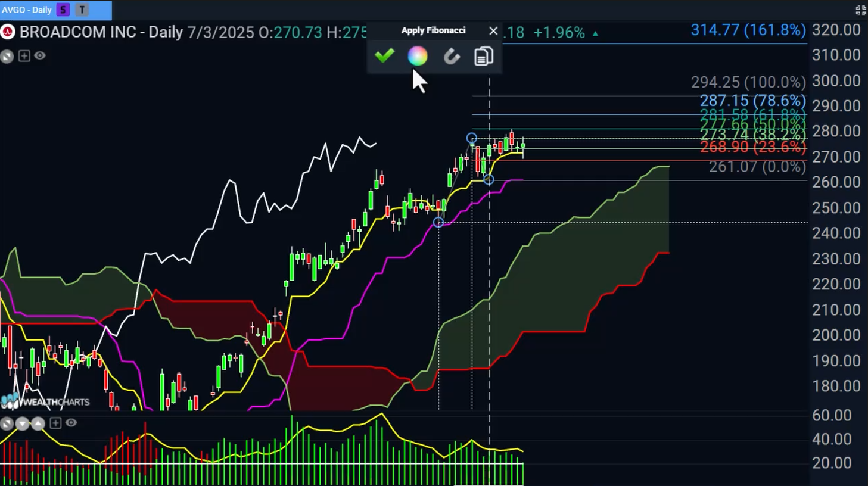This screenshot has width=868, height=486.
Task: Move the lower indicator panel up
Action: [38, 423]
